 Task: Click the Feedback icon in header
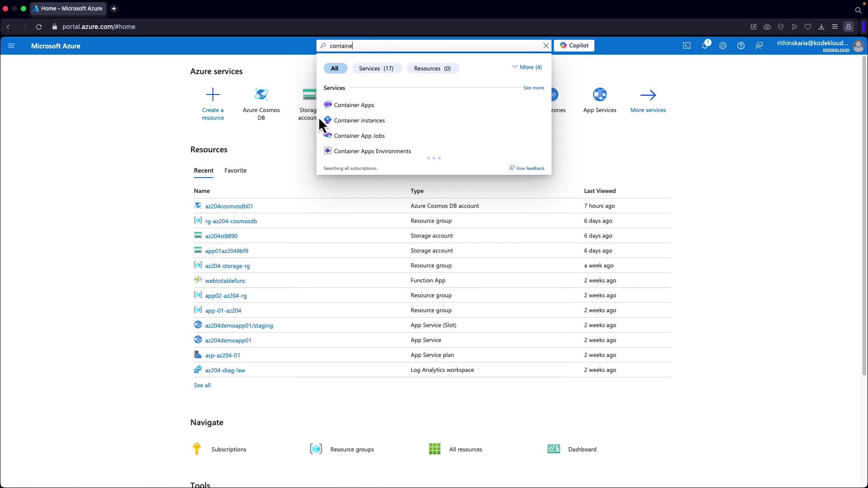click(759, 46)
